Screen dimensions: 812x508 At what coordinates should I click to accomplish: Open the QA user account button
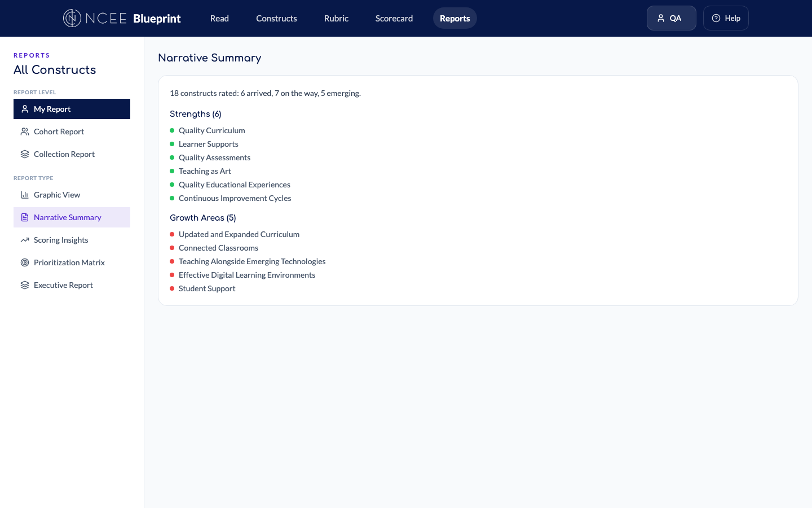coord(671,18)
